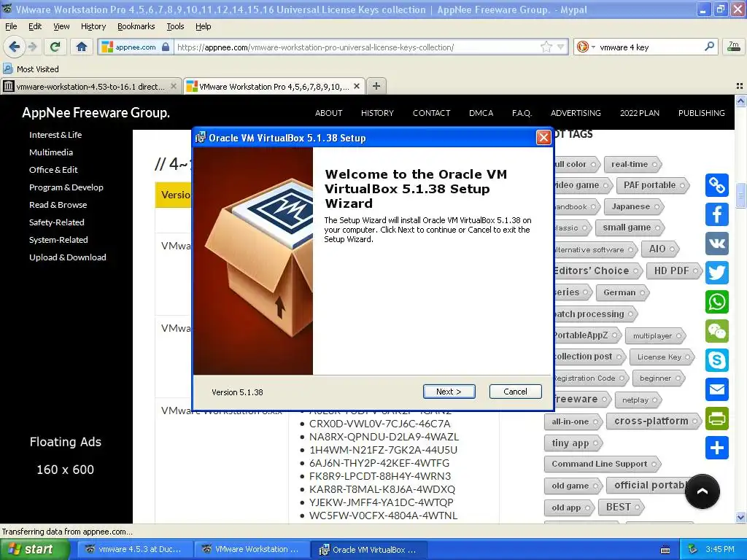Click the Command Line Support tag
The height and width of the screenshot is (560, 747).
point(602,464)
